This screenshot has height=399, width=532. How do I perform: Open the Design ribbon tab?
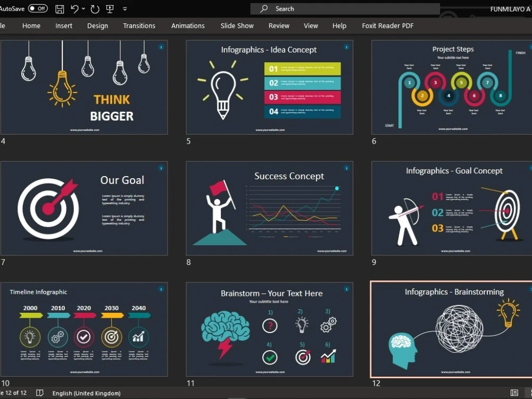pos(97,26)
